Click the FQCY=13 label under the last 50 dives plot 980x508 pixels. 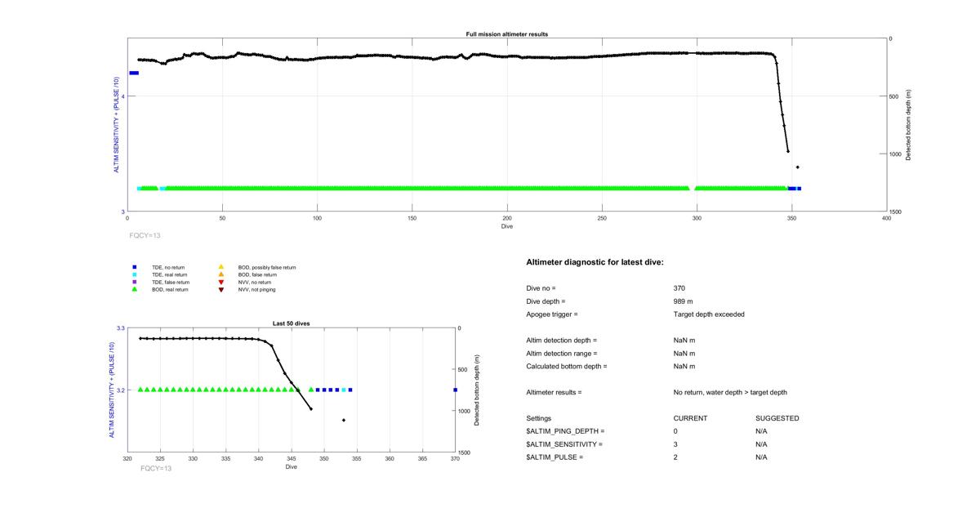click(156, 469)
